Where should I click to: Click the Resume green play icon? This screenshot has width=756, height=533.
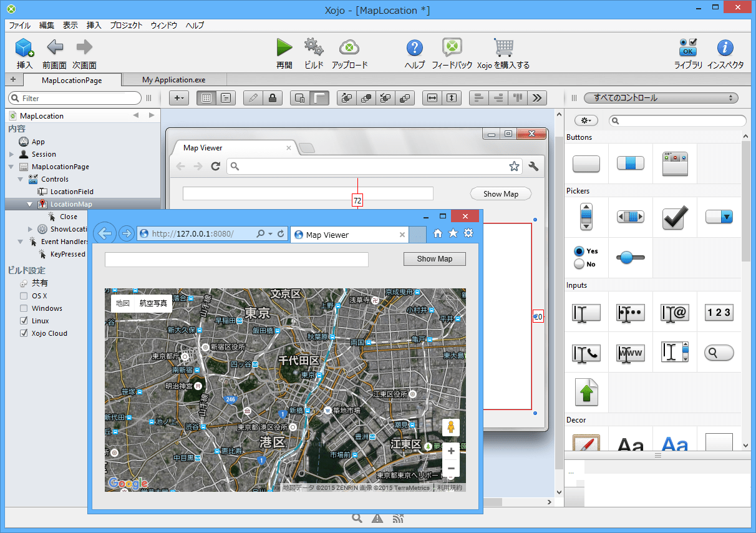coord(284,47)
